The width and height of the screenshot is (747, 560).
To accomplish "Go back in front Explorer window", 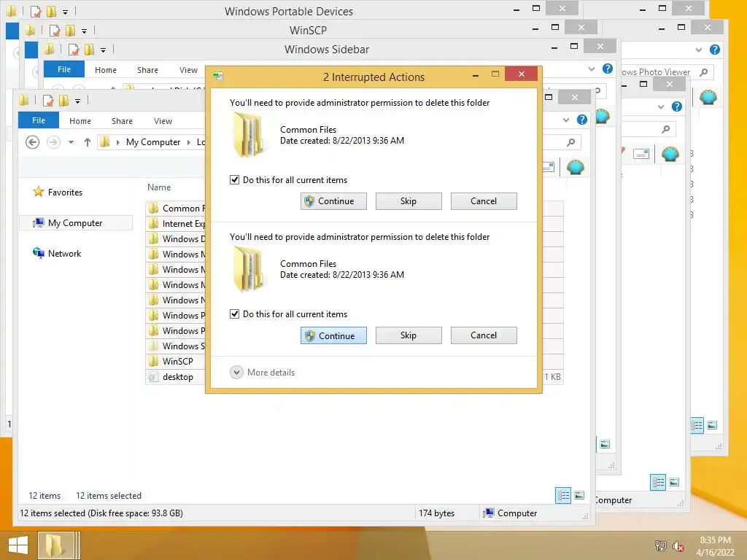I will click(x=32, y=142).
